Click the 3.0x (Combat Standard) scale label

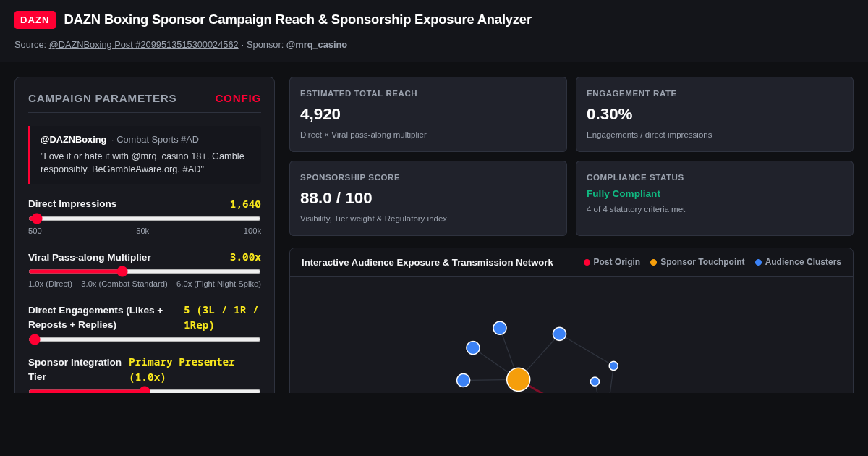[x=124, y=284]
